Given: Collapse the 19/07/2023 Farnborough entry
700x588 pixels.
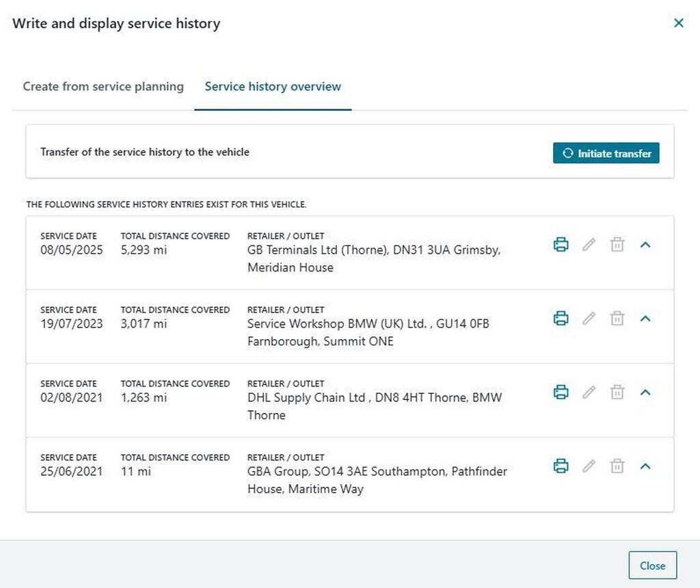Looking at the screenshot, I should pyautogui.click(x=645, y=319).
